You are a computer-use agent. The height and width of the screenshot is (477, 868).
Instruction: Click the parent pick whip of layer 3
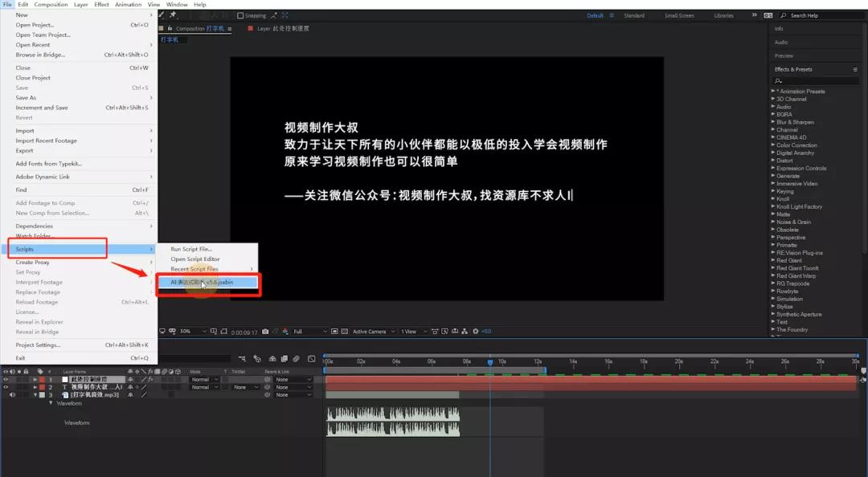268,394
